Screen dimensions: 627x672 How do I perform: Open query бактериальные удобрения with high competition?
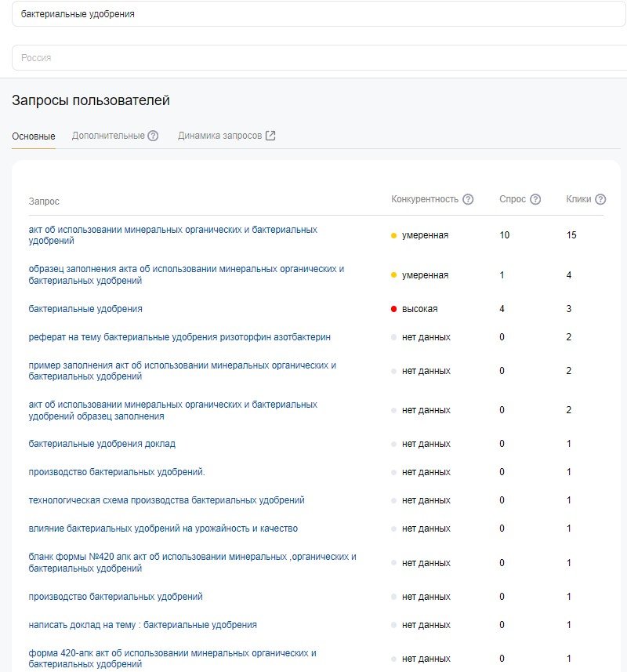tap(85, 309)
